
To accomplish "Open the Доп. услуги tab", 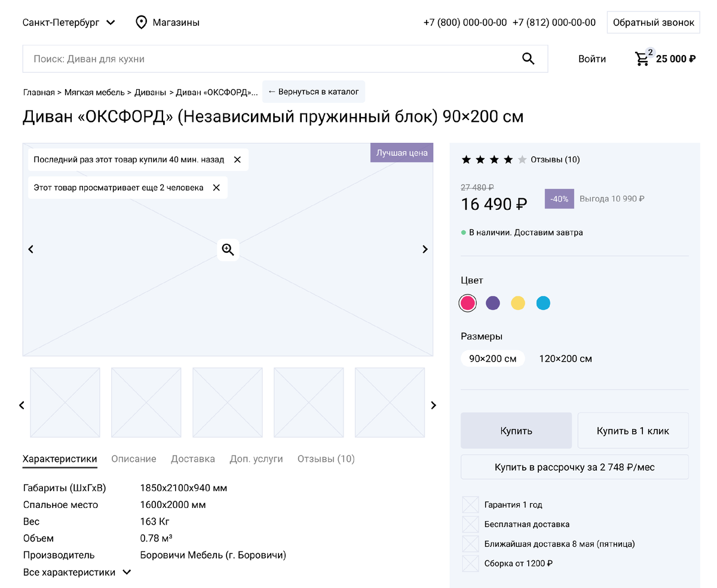I will pos(256,459).
